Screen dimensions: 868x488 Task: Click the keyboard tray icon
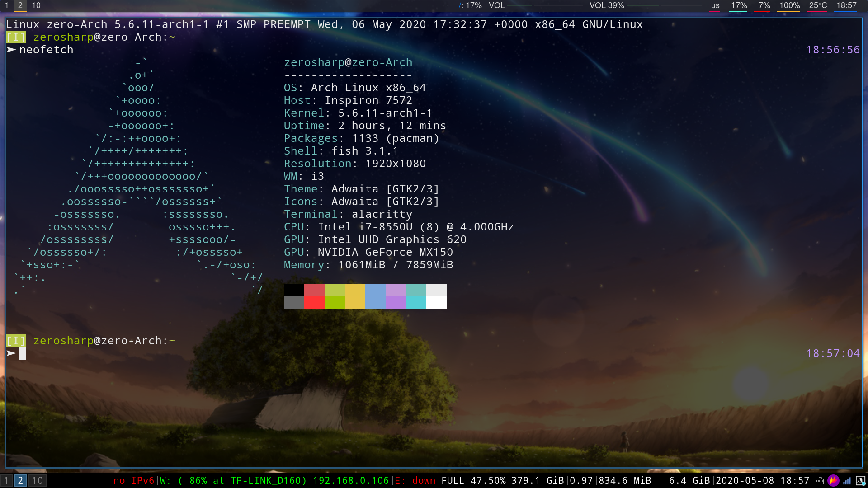tap(820, 481)
